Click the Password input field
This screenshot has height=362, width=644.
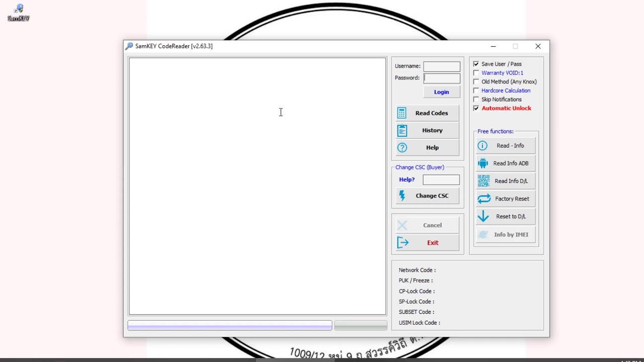442,78
